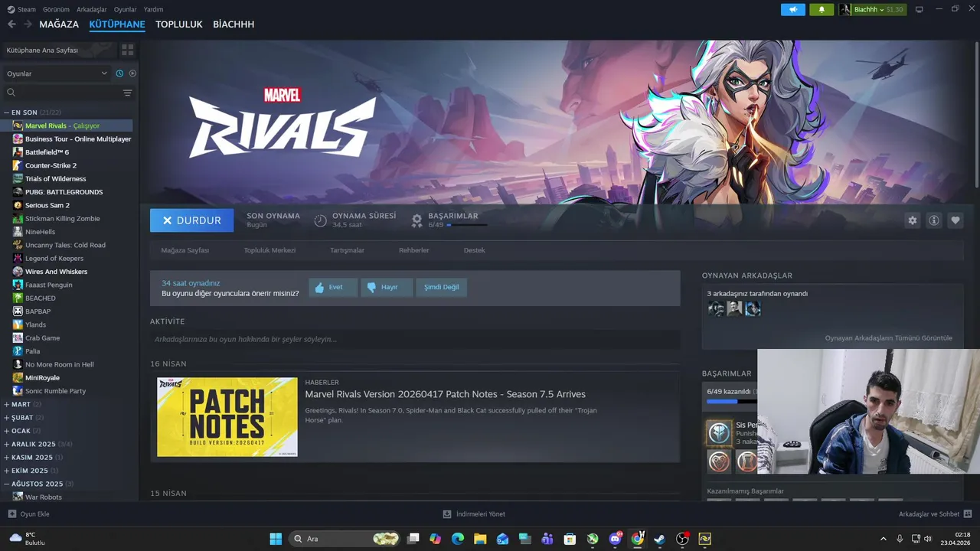Viewport: 980px width, 551px height.
Task: Open the Yardım menu
Action: (x=154, y=9)
